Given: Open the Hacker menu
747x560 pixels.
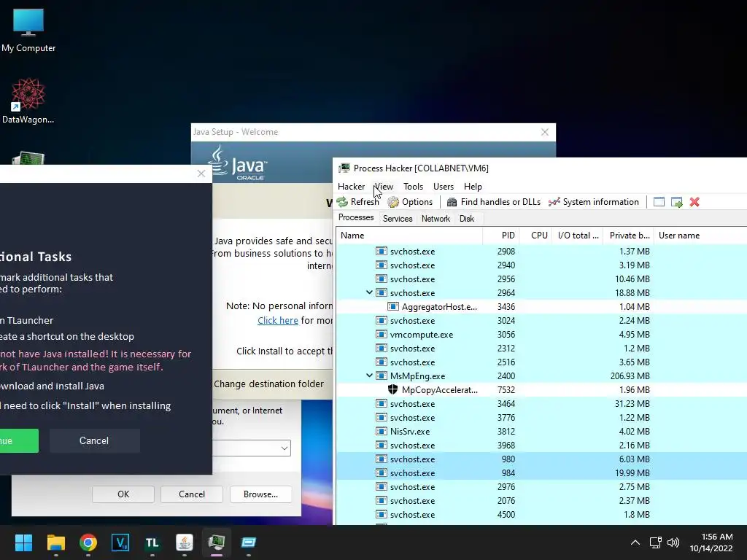Looking at the screenshot, I should (351, 187).
